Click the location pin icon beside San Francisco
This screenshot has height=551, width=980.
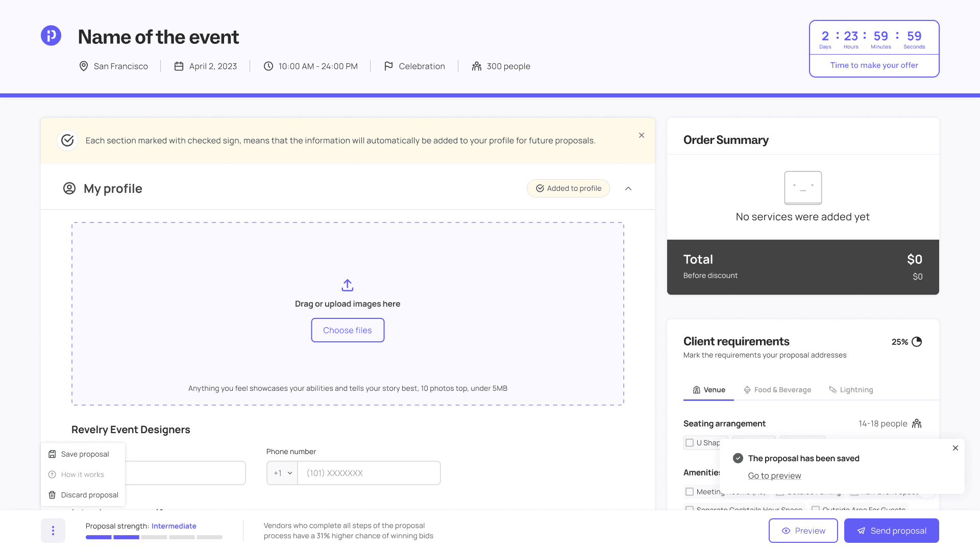tap(84, 66)
